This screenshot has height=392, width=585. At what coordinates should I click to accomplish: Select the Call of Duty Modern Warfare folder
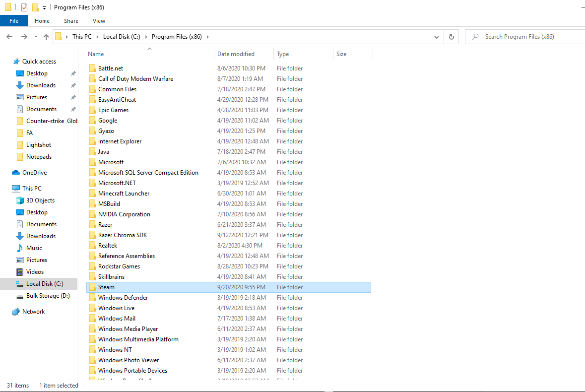[135, 79]
